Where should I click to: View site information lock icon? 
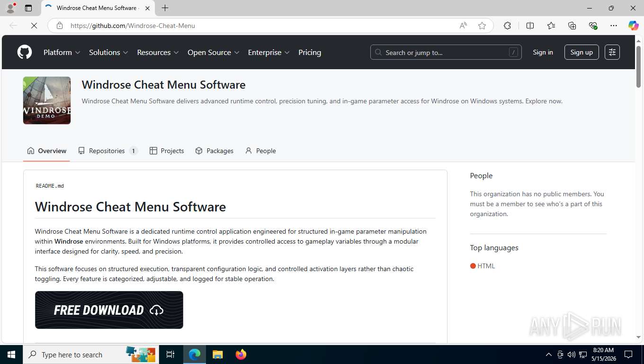click(x=60, y=26)
